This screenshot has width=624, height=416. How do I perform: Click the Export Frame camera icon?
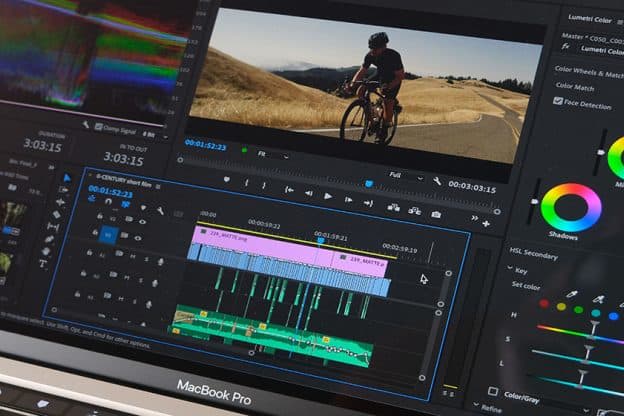(x=436, y=213)
